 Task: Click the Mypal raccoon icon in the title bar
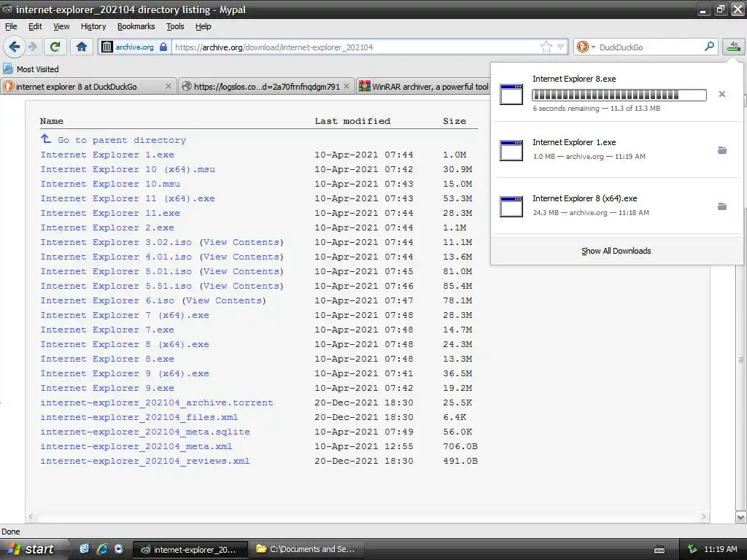(7, 9)
